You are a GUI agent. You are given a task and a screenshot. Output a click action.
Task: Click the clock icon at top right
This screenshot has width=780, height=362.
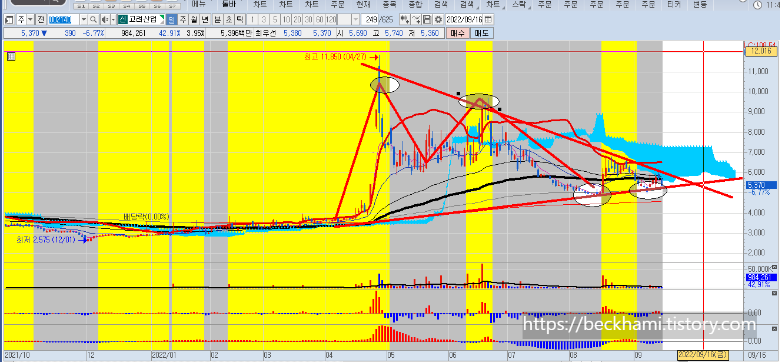tap(758, 5)
